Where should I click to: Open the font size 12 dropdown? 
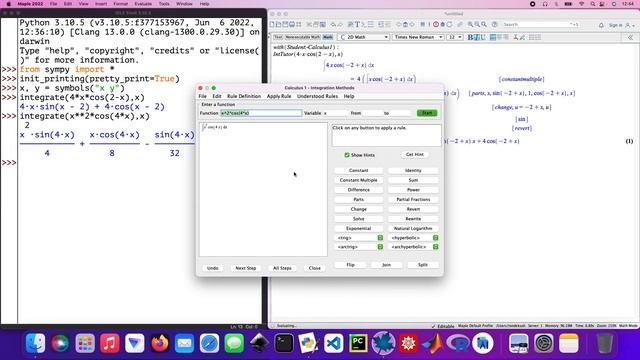pos(455,37)
